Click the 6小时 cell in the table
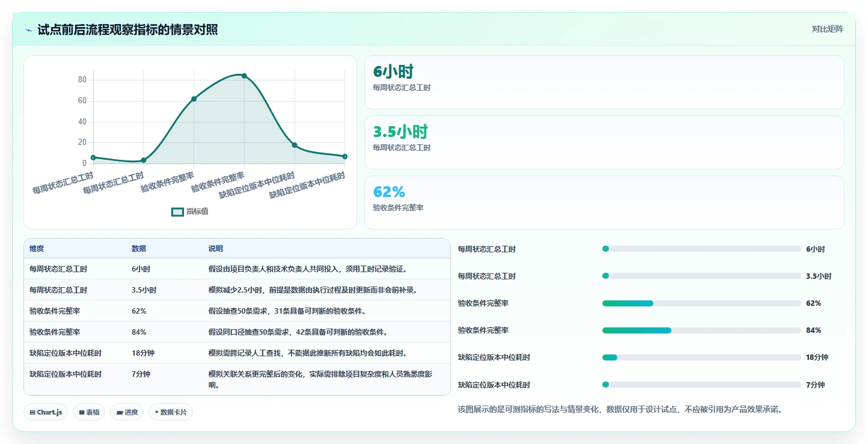This screenshot has width=868, height=444. 141,269
